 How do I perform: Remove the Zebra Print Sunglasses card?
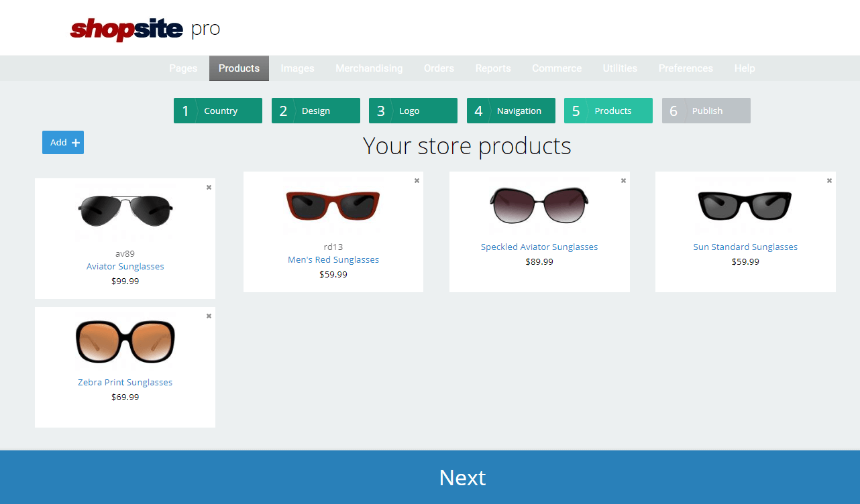pyautogui.click(x=209, y=316)
